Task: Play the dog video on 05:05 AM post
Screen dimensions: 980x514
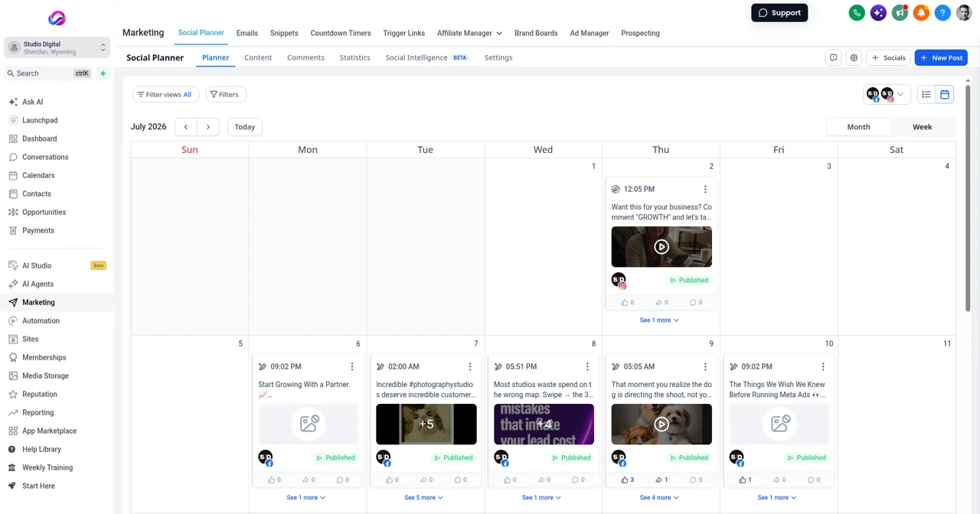Action: click(661, 424)
